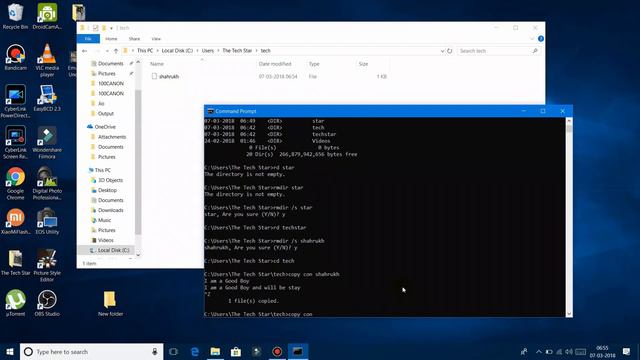Screen dimensions: 640x360
Task: Open Microsoft Store from the taskbar
Action: click(x=236, y=351)
